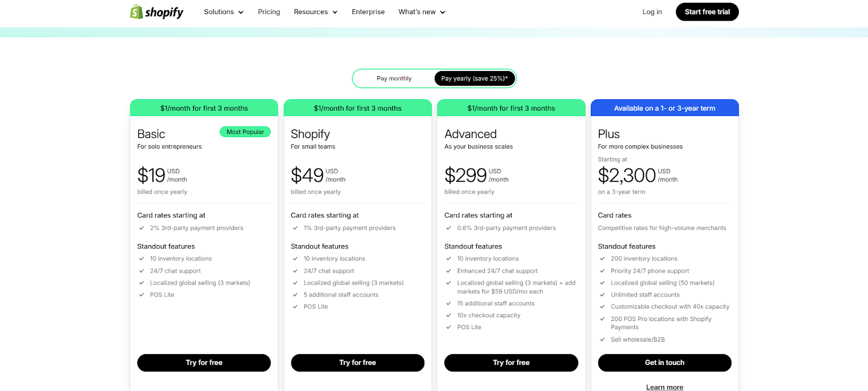The width and height of the screenshot is (868, 391).
Task: Click checkmark next to 5 additional staff accounts
Action: coord(296,295)
